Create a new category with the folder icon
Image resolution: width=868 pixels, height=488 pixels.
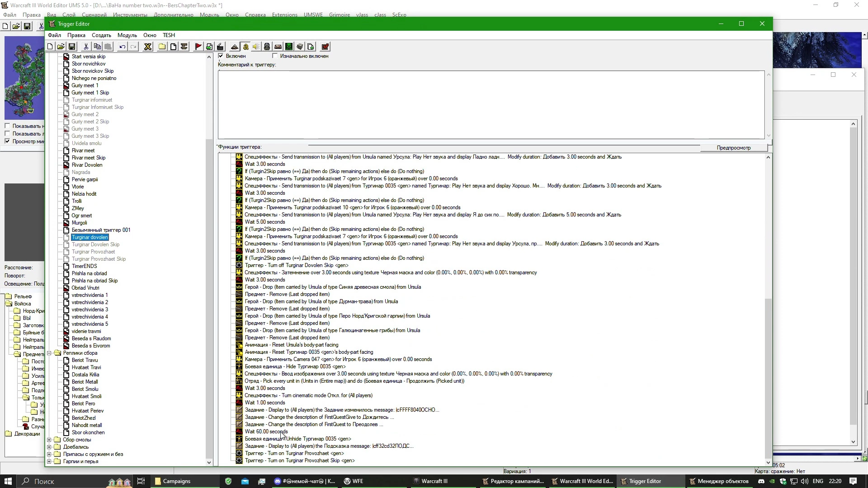[162, 47]
